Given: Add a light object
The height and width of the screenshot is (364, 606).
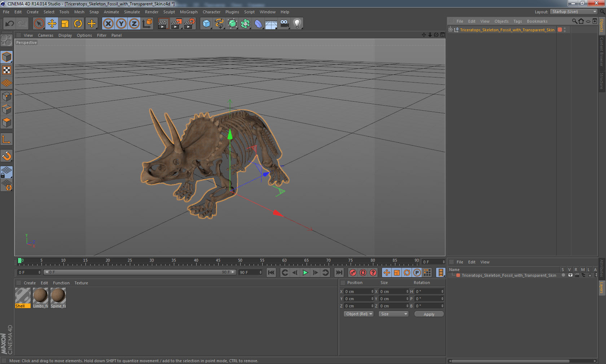Looking at the screenshot, I should click(x=297, y=24).
